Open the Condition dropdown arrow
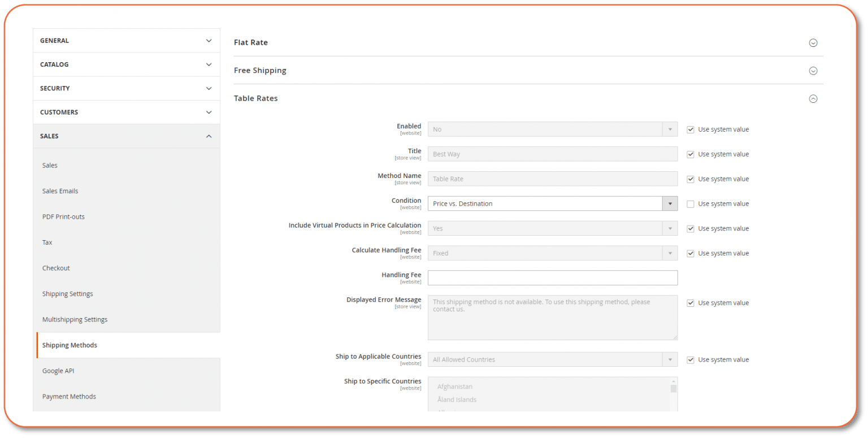Image resolution: width=868 pixels, height=438 pixels. pyautogui.click(x=670, y=203)
